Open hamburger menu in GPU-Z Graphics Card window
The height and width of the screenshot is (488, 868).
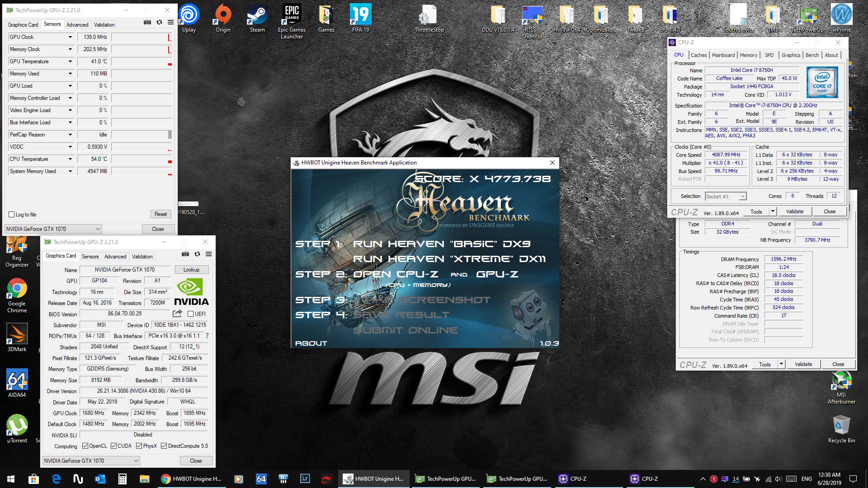(x=208, y=254)
